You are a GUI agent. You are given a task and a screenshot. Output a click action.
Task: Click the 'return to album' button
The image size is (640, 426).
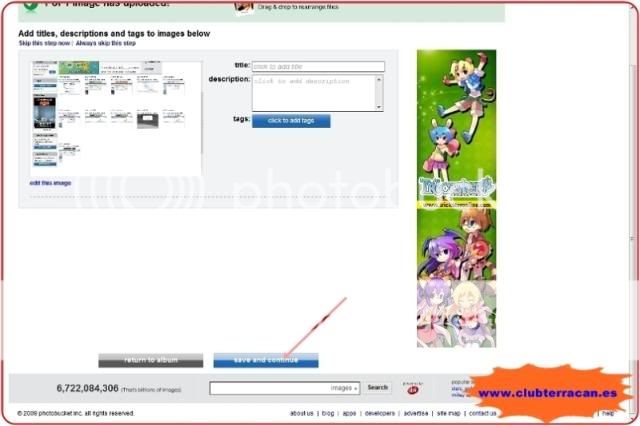point(151,360)
